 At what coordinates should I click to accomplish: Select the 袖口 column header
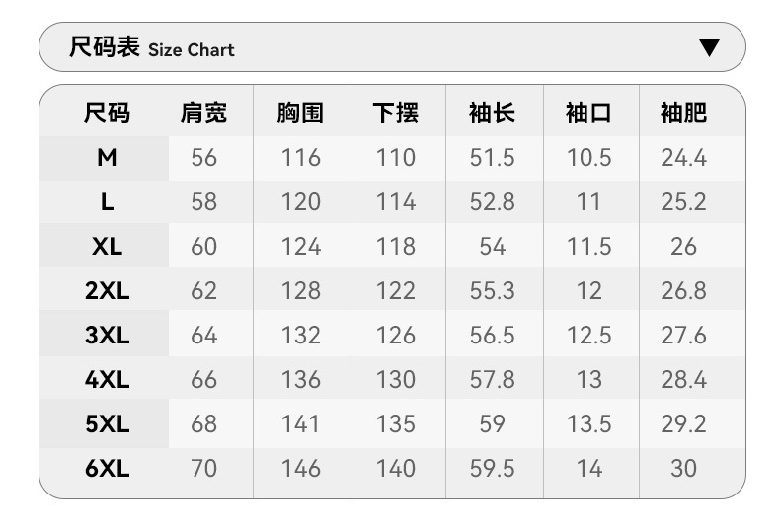point(588,114)
